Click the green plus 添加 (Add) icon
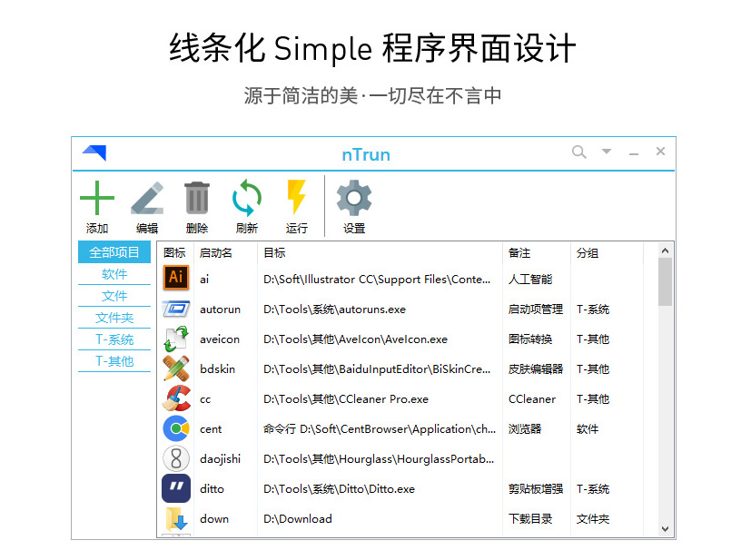 pos(97,198)
